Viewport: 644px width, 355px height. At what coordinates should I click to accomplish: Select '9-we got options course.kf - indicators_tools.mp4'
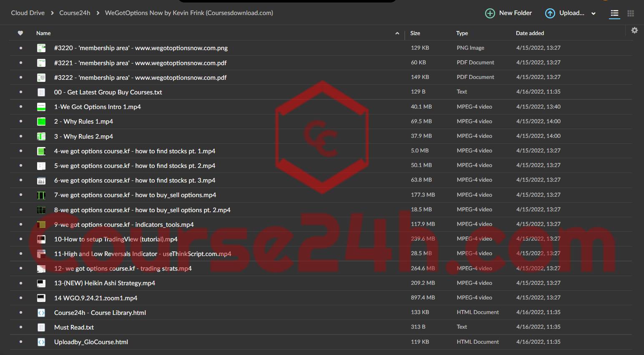[x=124, y=224]
